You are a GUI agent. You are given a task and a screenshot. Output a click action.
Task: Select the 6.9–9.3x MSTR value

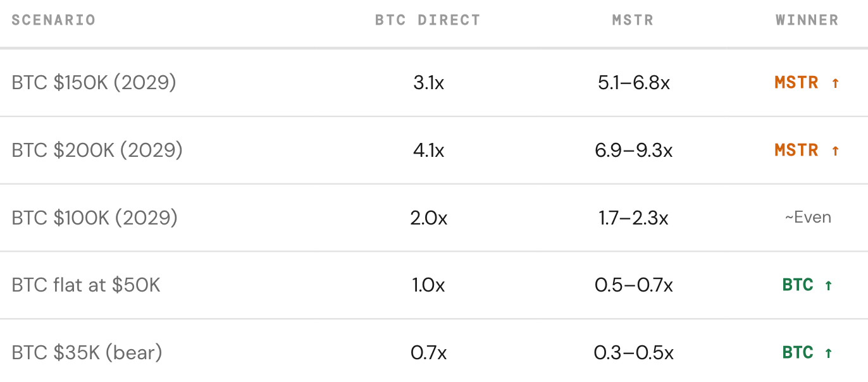tap(634, 151)
